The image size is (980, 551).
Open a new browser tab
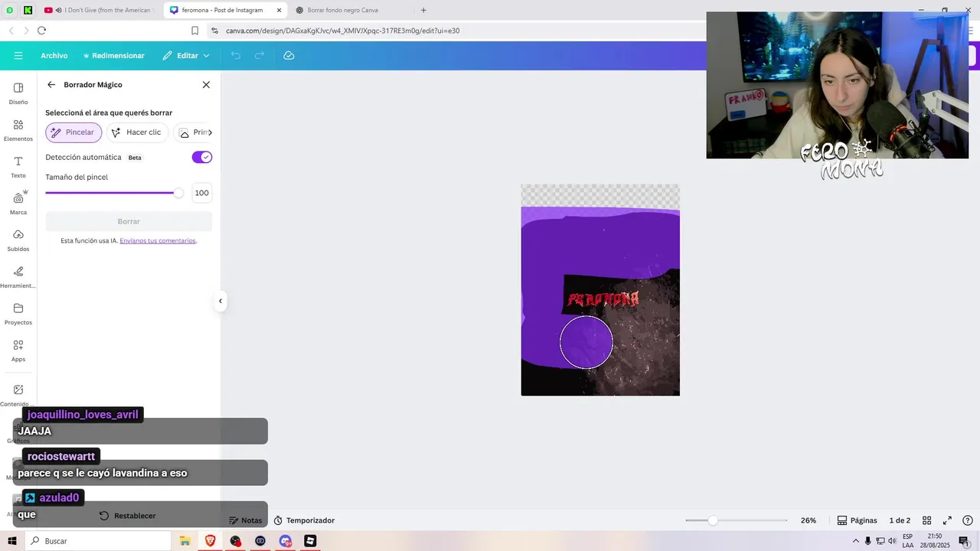(423, 10)
